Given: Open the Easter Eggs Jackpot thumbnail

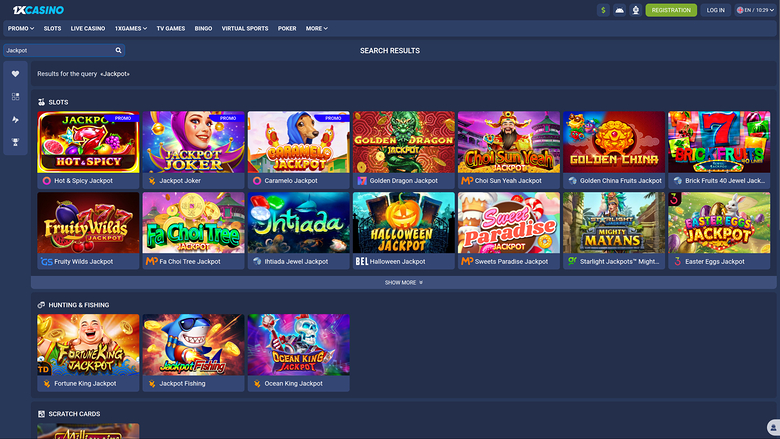Looking at the screenshot, I should pyautogui.click(x=719, y=223).
